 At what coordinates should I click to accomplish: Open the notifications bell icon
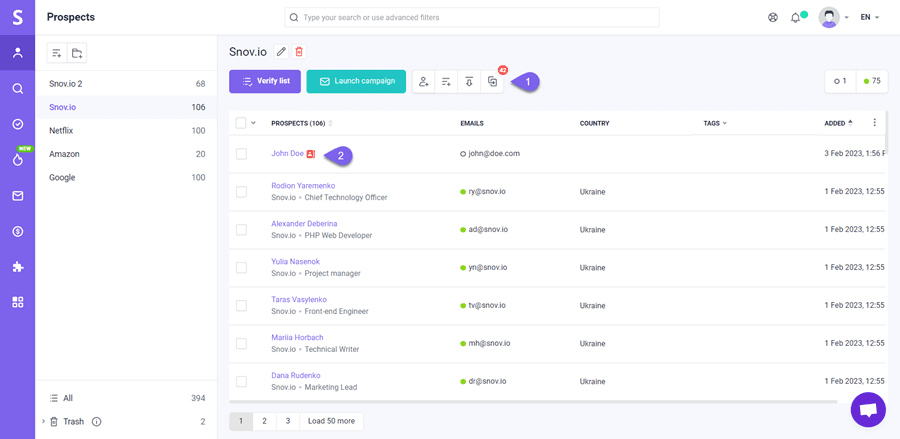tap(795, 18)
